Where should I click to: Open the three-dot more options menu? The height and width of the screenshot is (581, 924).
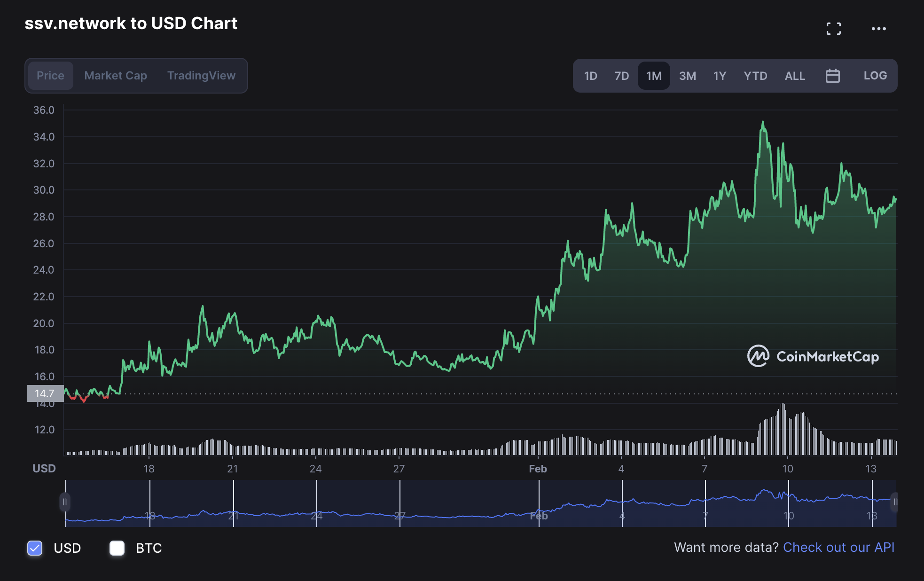(878, 29)
